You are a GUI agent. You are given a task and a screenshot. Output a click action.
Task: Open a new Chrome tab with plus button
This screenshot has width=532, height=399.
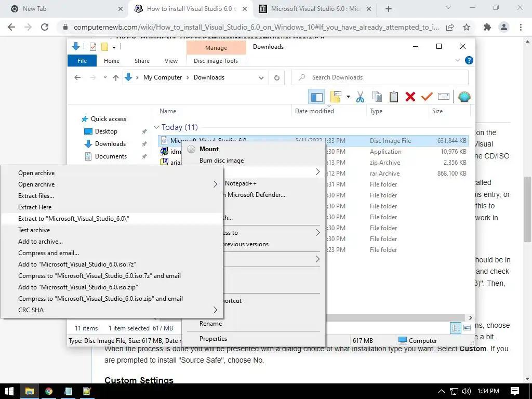click(389, 9)
